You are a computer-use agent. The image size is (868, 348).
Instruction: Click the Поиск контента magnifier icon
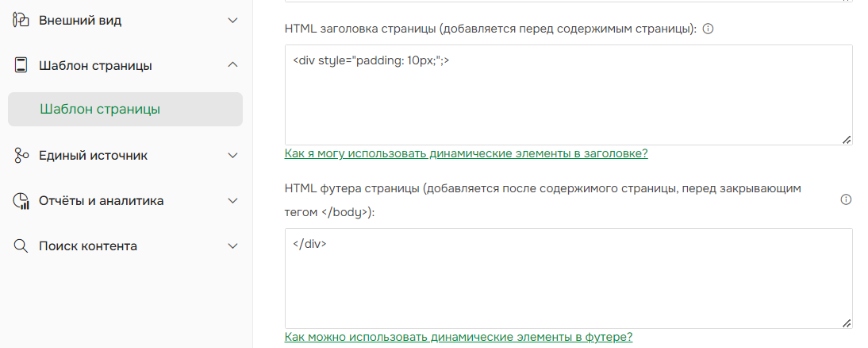tap(21, 246)
